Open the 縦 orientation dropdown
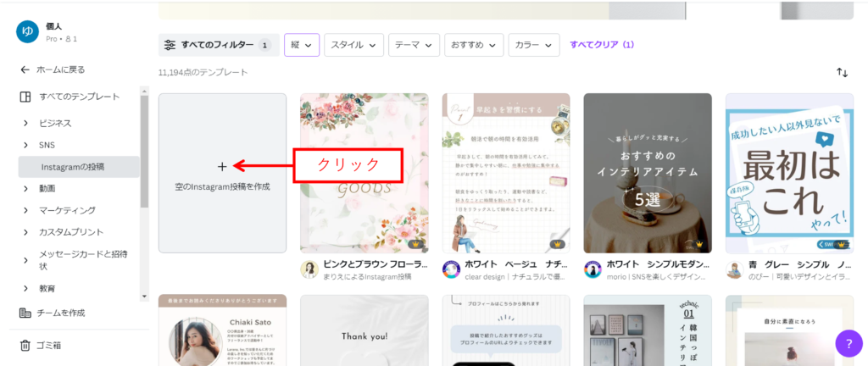The width and height of the screenshot is (868, 366). [x=302, y=45]
